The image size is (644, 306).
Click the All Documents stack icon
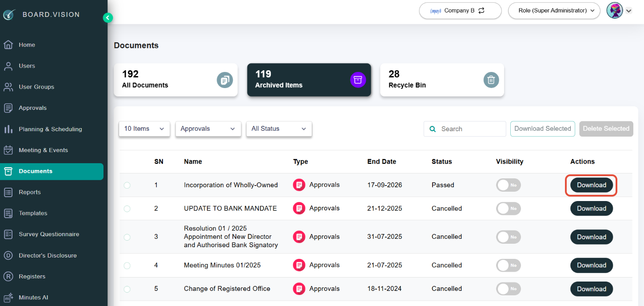pos(225,80)
